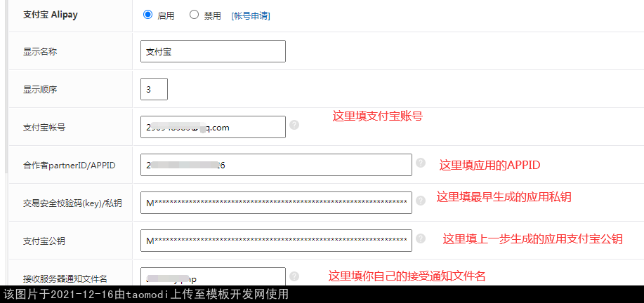Open the 帐号申请 link
Image resolution: width=644 pixels, height=303 pixels.
251,15
